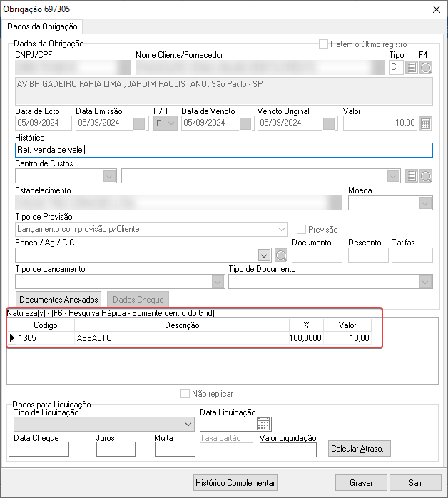Close the Obrigação 697305 window
The height and width of the screenshot is (498, 448).
tap(437, 9)
